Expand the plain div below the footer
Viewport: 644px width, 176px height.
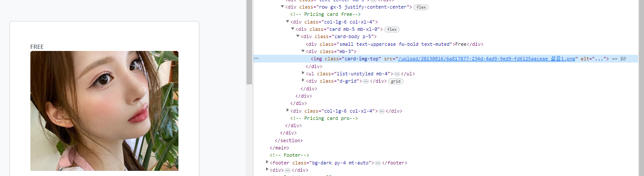pos(267,170)
